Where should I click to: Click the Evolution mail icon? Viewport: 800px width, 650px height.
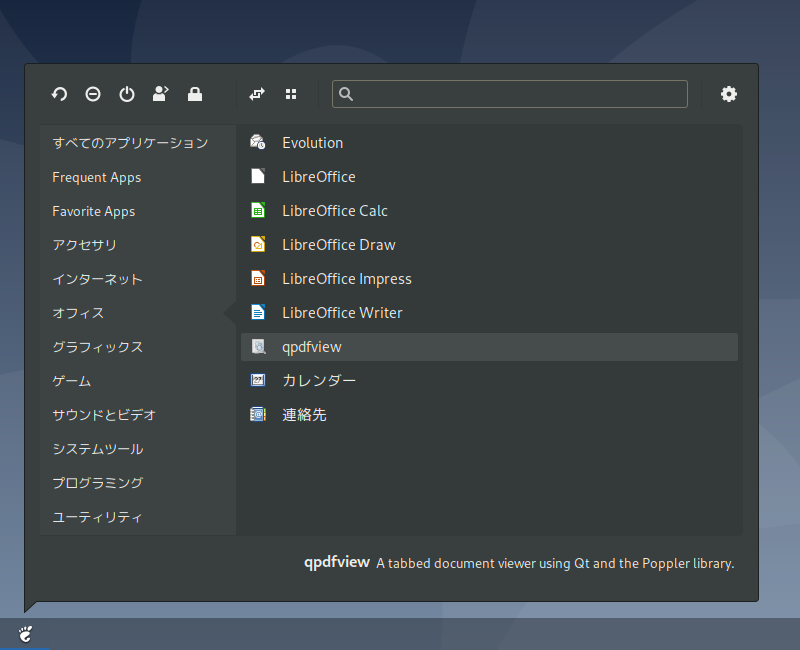[258, 142]
